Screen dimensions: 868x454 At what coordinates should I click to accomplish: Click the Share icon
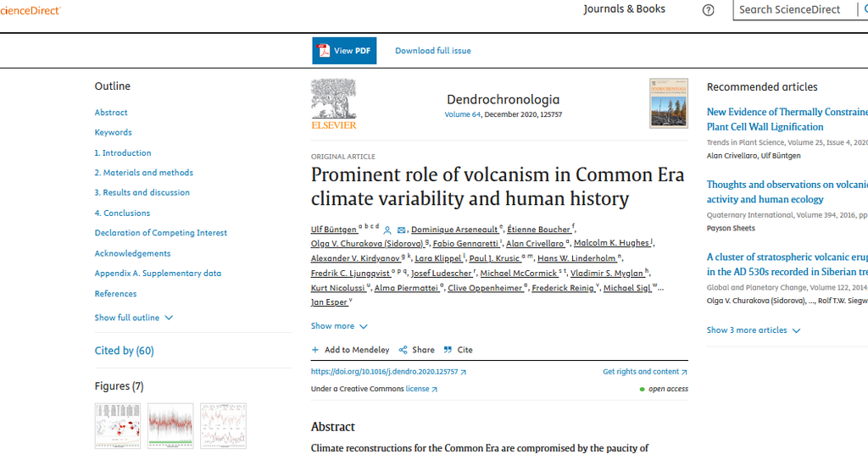403,350
